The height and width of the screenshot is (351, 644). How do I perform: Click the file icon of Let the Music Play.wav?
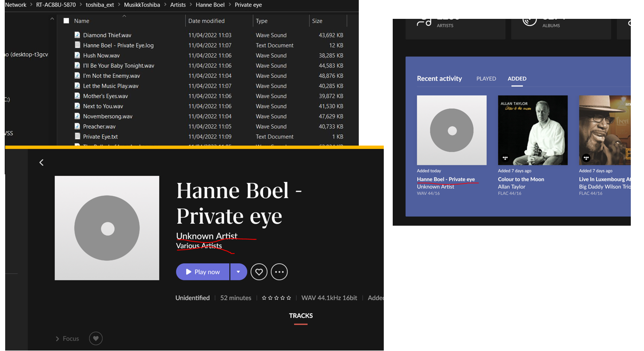point(77,86)
